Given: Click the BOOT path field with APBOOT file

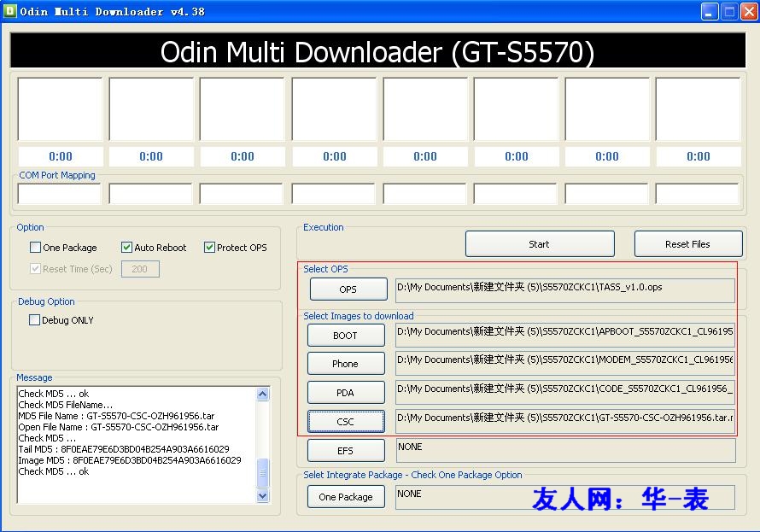Looking at the screenshot, I should point(565,335).
